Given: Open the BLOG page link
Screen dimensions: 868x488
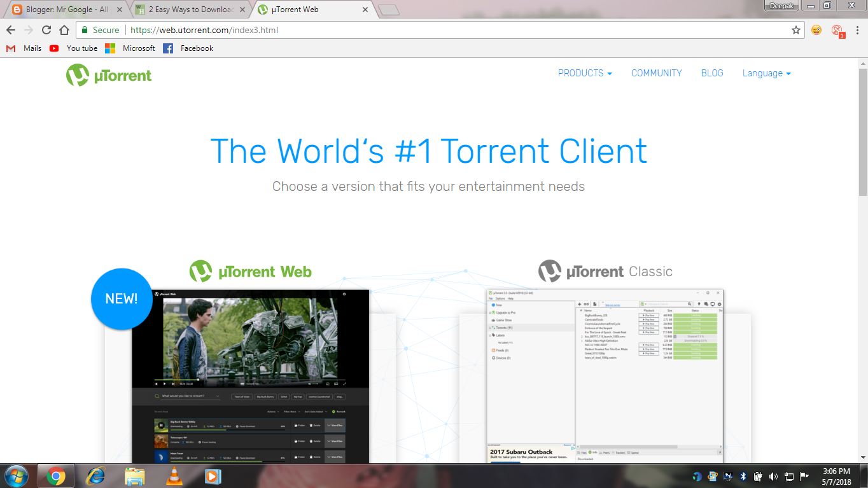Looking at the screenshot, I should click(x=712, y=73).
